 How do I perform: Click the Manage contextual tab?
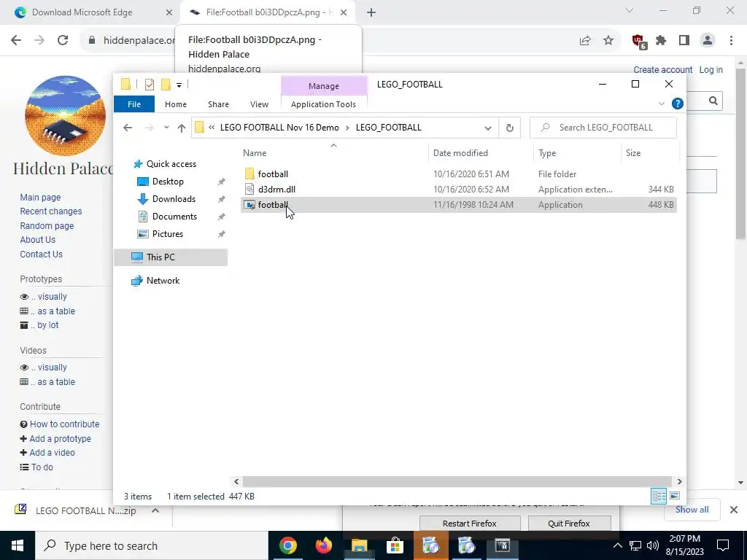pos(323,86)
